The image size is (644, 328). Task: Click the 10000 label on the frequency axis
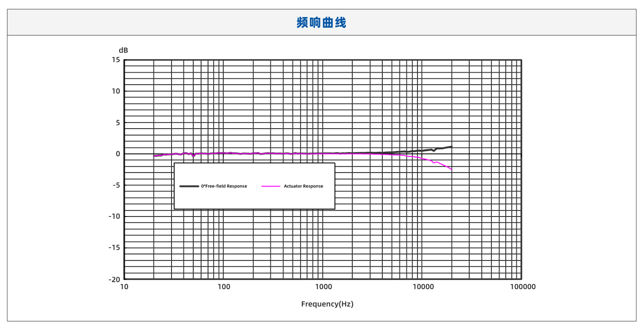coord(423,287)
